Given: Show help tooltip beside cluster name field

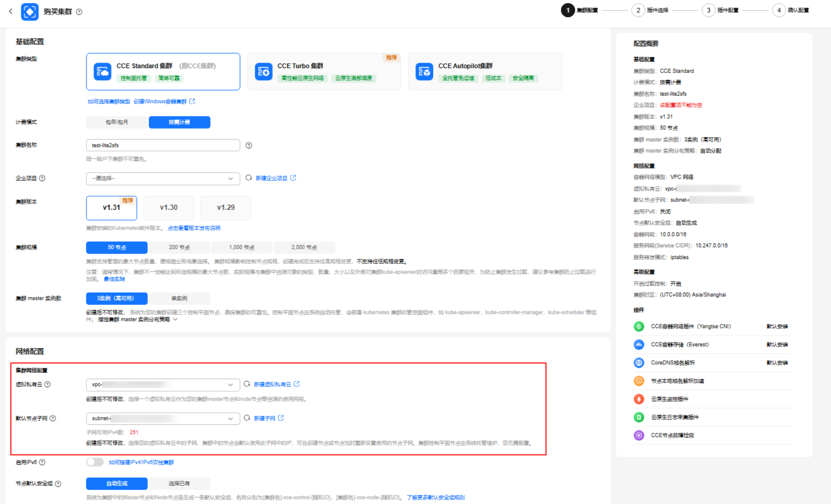Looking at the screenshot, I should click(x=249, y=145).
